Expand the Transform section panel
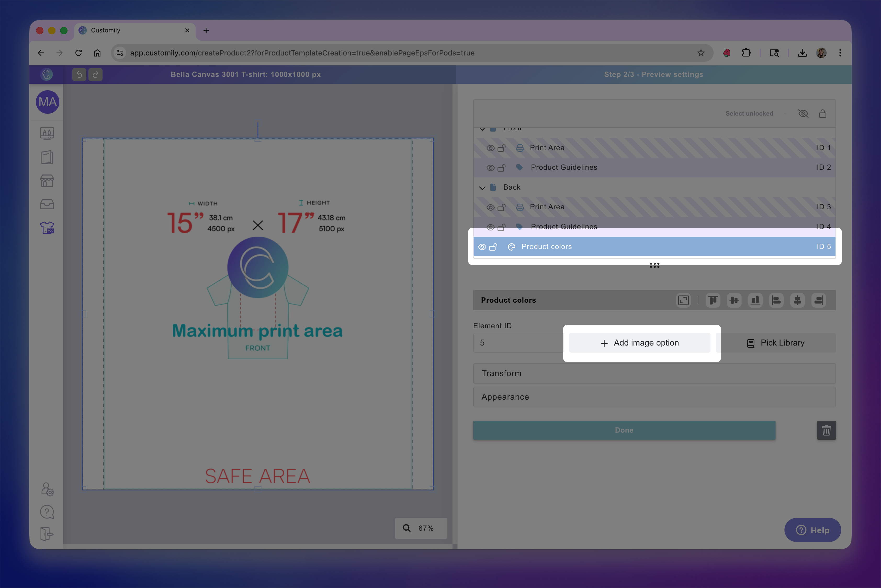Image resolution: width=881 pixels, height=588 pixels. tap(654, 373)
